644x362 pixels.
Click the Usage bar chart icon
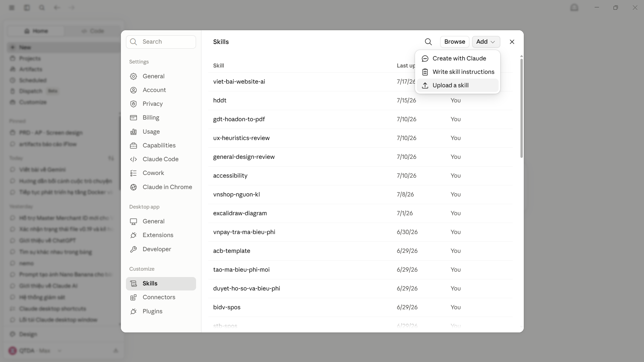click(134, 132)
